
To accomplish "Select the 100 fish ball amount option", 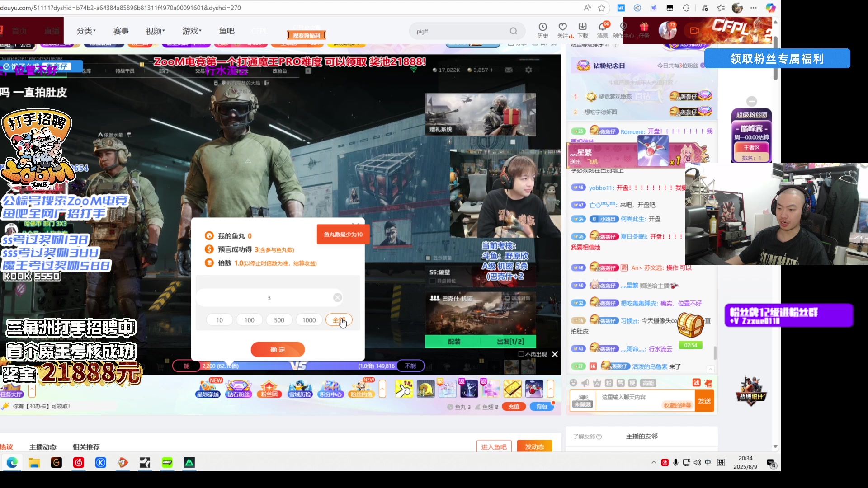I will click(x=249, y=320).
